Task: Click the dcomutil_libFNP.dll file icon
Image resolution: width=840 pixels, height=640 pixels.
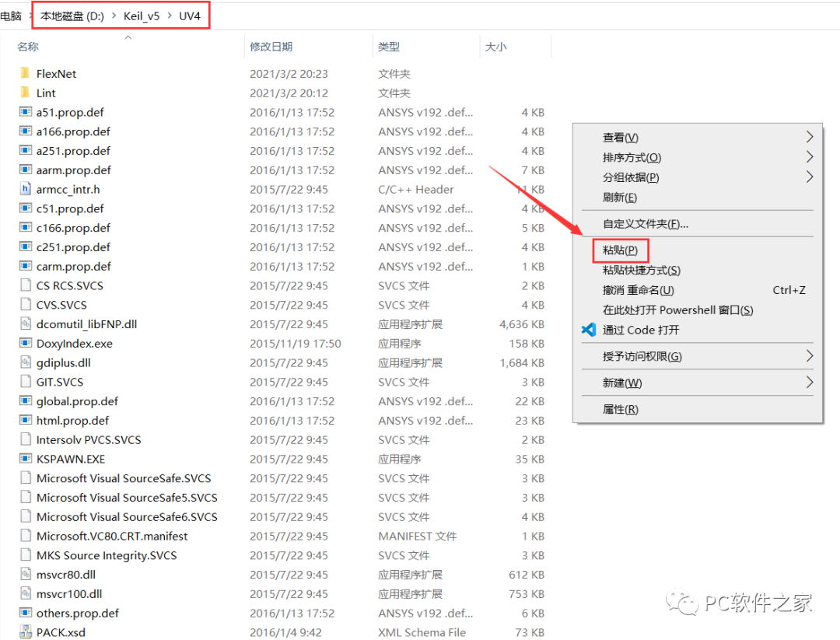Action: (25, 324)
